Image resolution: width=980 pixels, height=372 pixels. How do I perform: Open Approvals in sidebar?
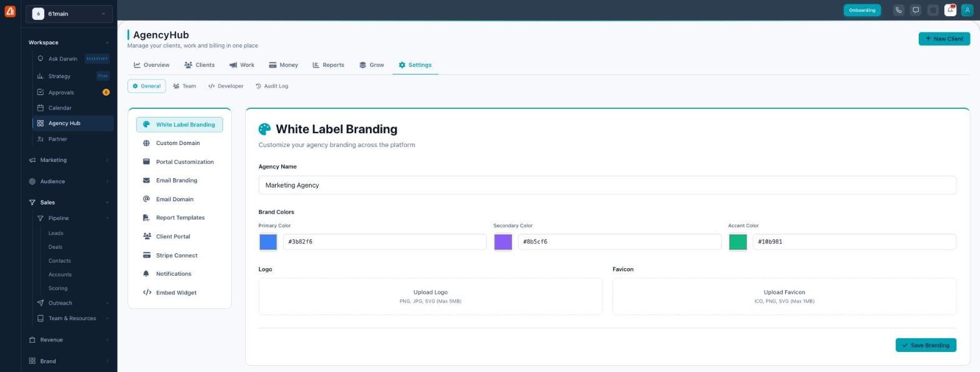pos(72,93)
